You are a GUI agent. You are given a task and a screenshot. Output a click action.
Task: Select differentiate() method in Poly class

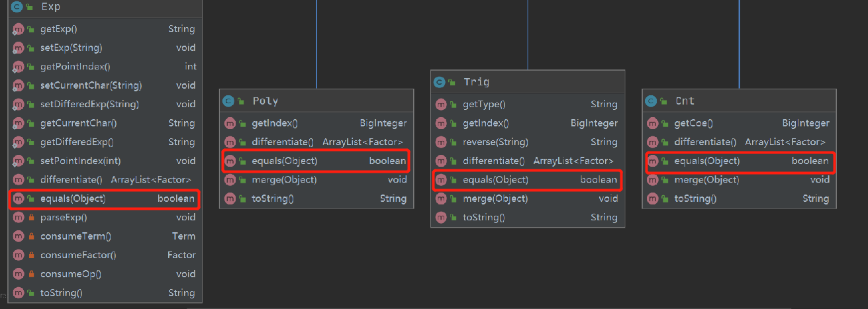[283, 142]
